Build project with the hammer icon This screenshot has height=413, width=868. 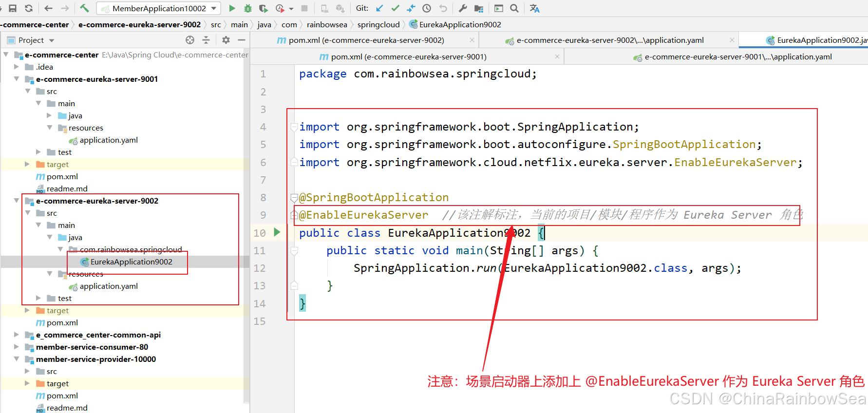[84, 8]
